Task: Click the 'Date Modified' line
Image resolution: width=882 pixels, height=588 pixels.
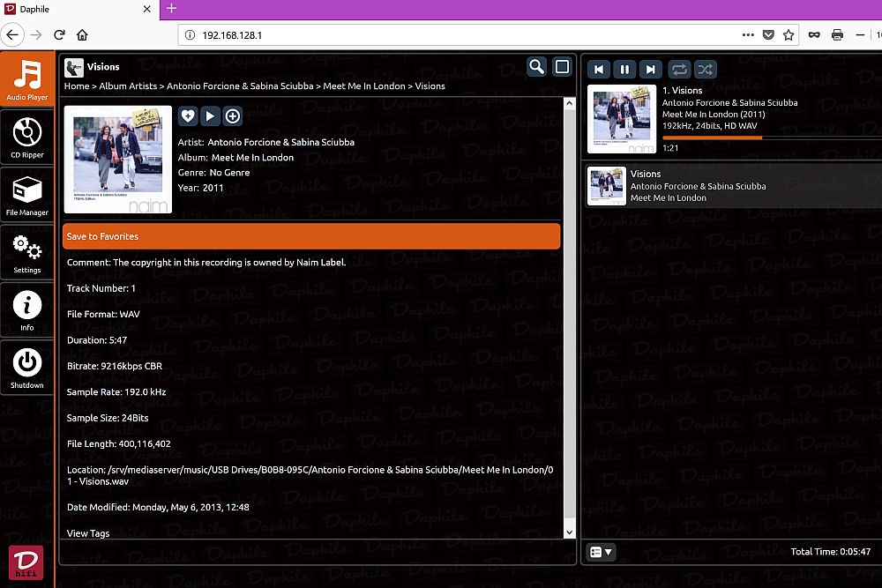Action: 158,507
